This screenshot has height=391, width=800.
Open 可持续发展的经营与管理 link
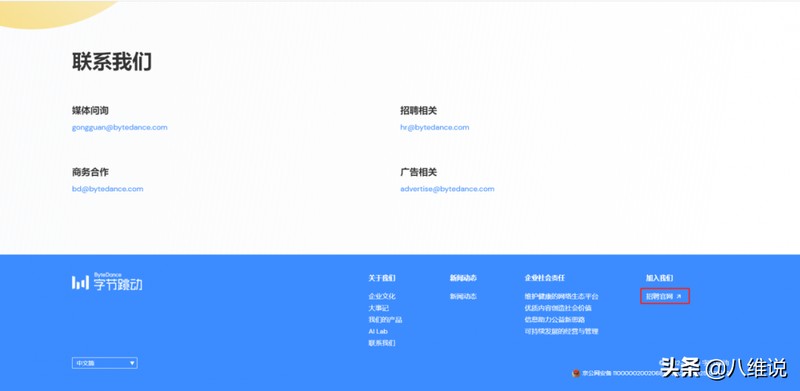[x=561, y=331]
